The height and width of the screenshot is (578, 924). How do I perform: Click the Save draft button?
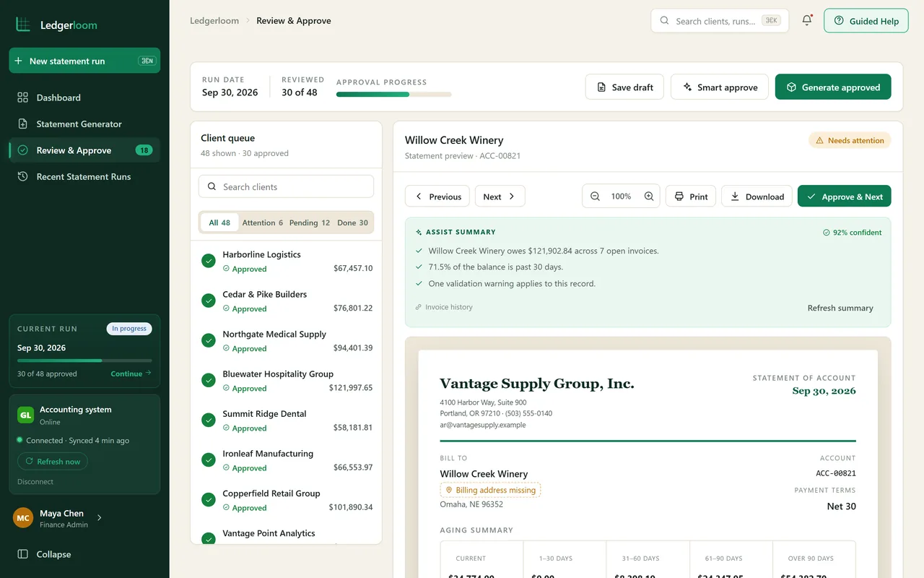(x=624, y=87)
